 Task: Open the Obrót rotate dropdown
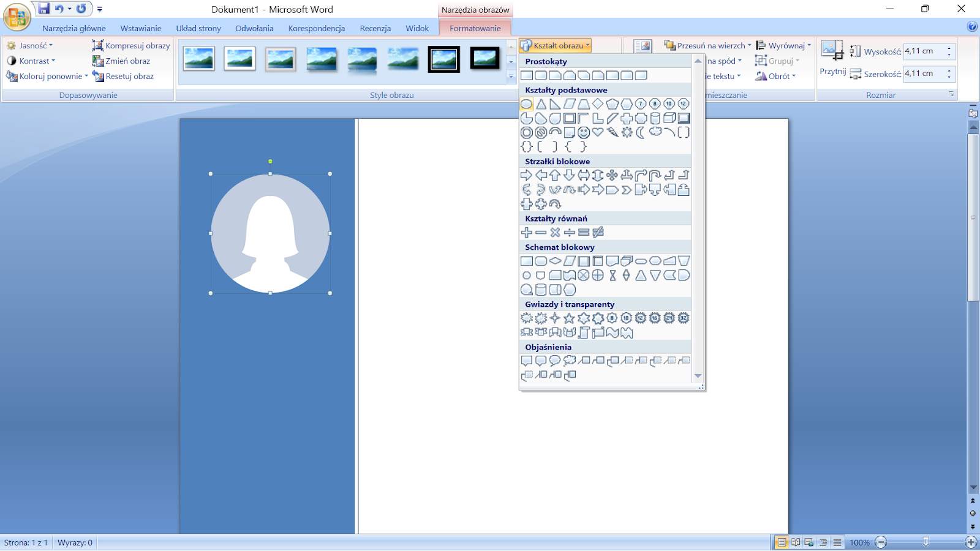(775, 77)
